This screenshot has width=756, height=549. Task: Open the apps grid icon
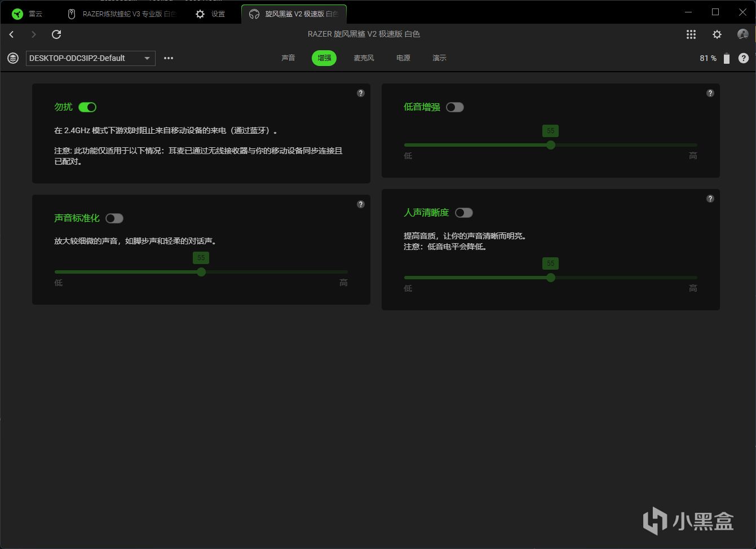[691, 34]
